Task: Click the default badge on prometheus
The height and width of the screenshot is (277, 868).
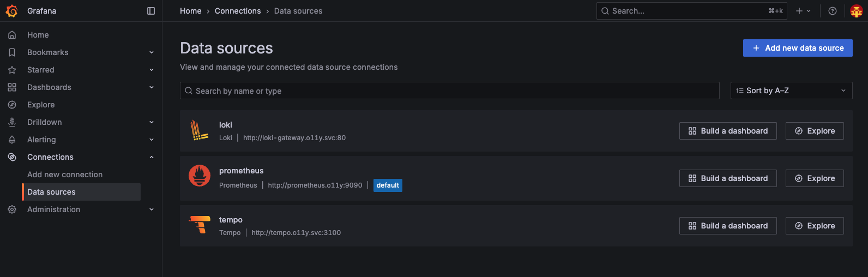Action: click(388, 185)
